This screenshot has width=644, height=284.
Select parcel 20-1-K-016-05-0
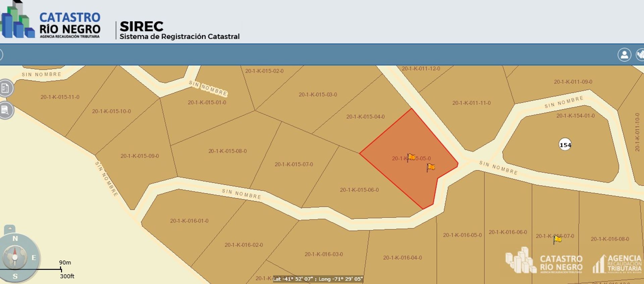point(462,235)
